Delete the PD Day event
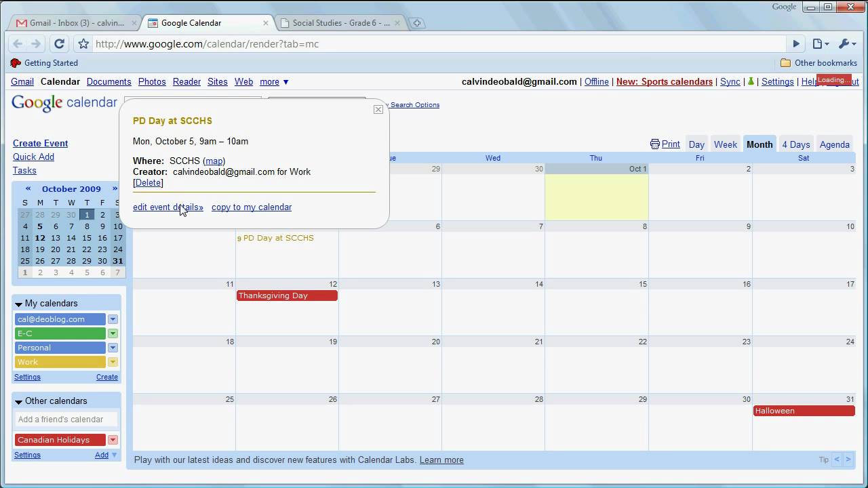Viewport: 868px width, 488px height. coord(148,183)
